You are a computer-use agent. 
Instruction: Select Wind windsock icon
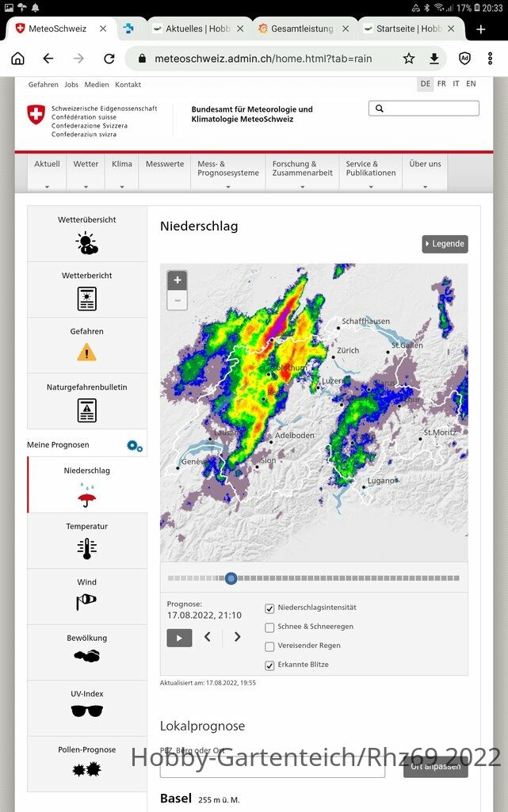point(86,601)
